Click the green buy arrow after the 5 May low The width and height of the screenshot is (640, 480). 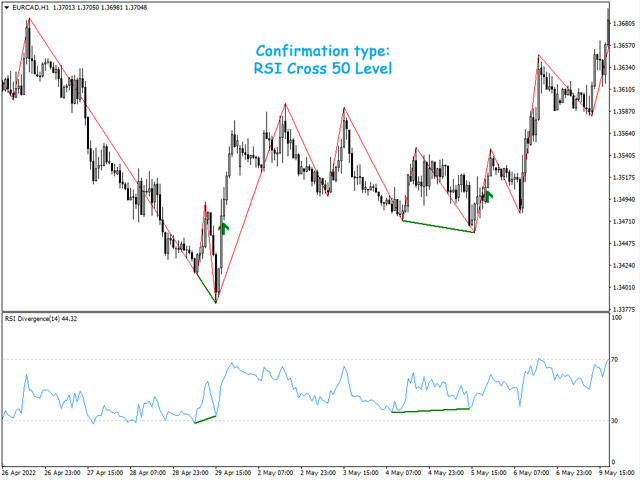[x=489, y=196]
